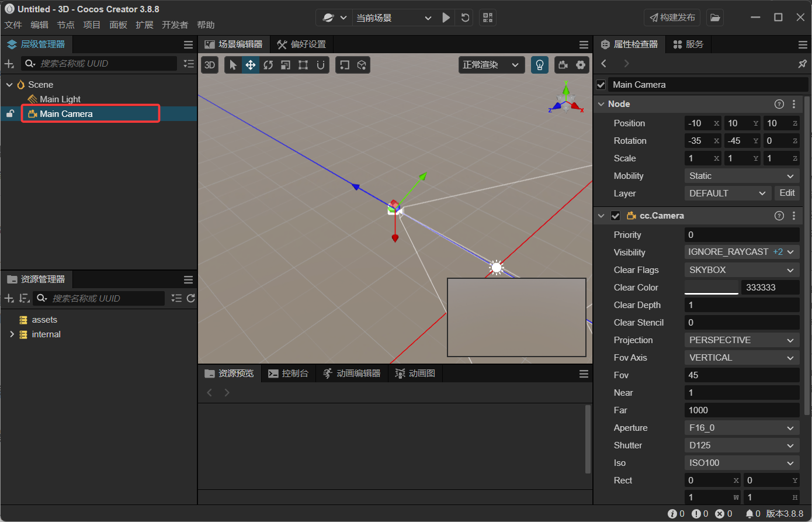
Task: Select the snap magnet tool
Action: [321, 65]
